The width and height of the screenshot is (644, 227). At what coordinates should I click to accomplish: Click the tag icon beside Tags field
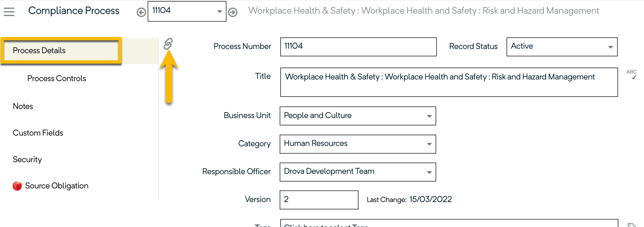pos(631,224)
